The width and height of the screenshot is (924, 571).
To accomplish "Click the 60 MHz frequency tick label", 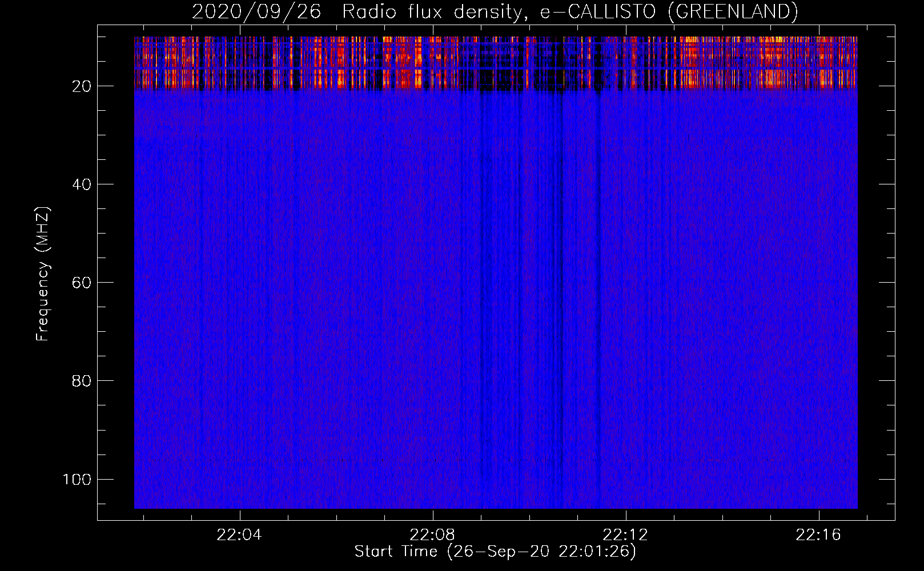I will coord(82,283).
